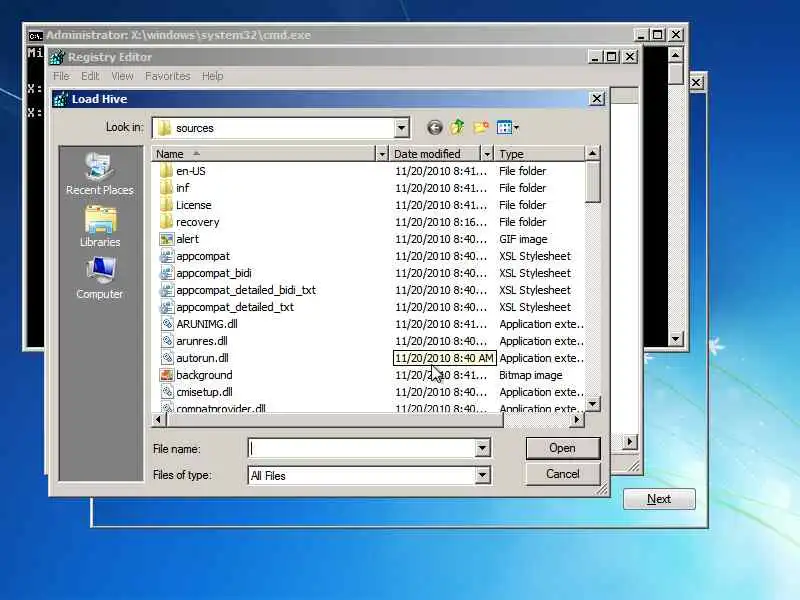Select the inf folder icon
This screenshot has width=800, height=600.
point(166,188)
